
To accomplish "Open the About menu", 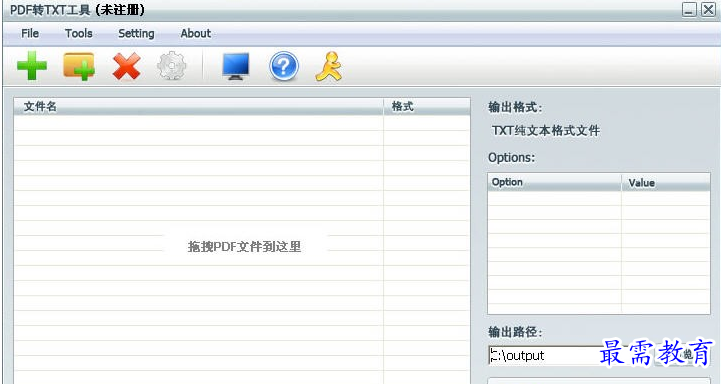I will [x=196, y=34].
